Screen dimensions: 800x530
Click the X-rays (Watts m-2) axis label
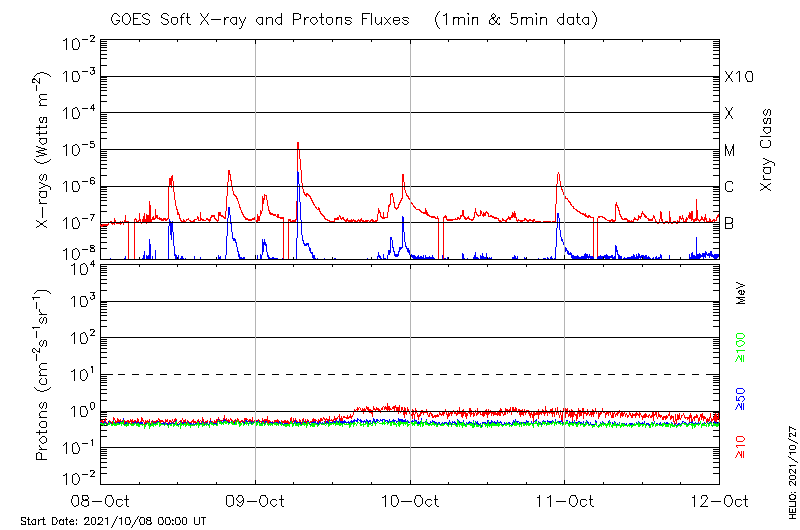44,150
